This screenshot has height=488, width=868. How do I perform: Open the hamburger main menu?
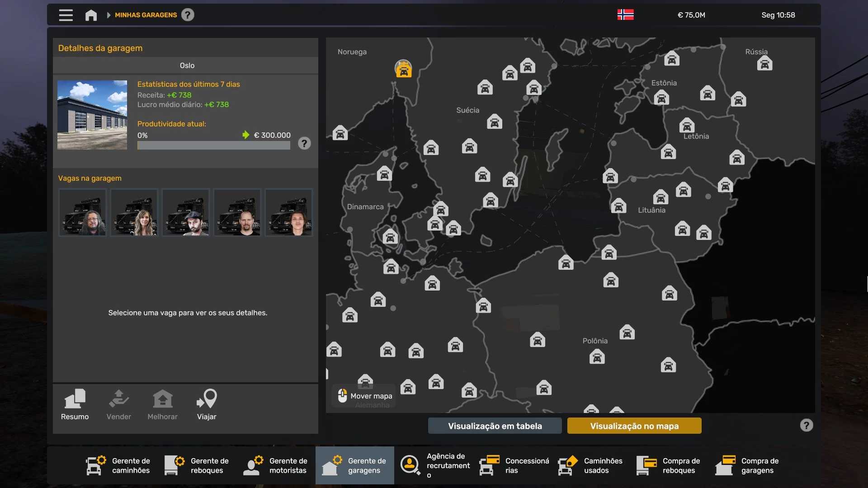(x=66, y=15)
